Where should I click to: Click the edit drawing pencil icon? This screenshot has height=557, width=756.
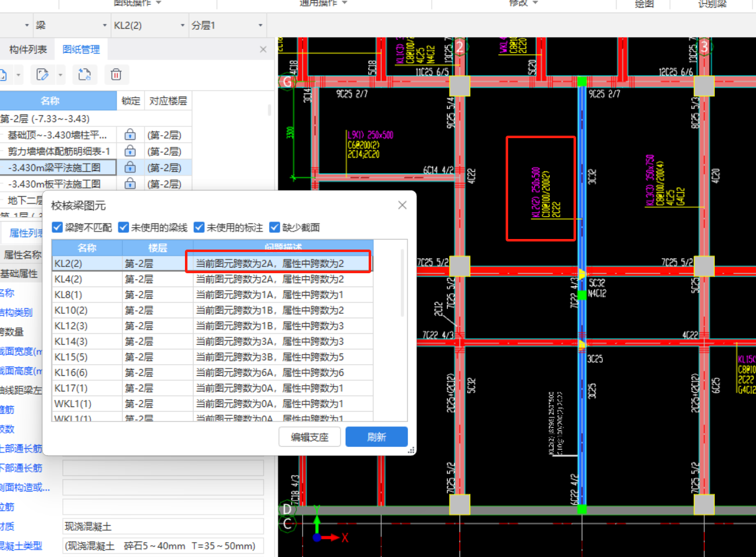(x=43, y=75)
